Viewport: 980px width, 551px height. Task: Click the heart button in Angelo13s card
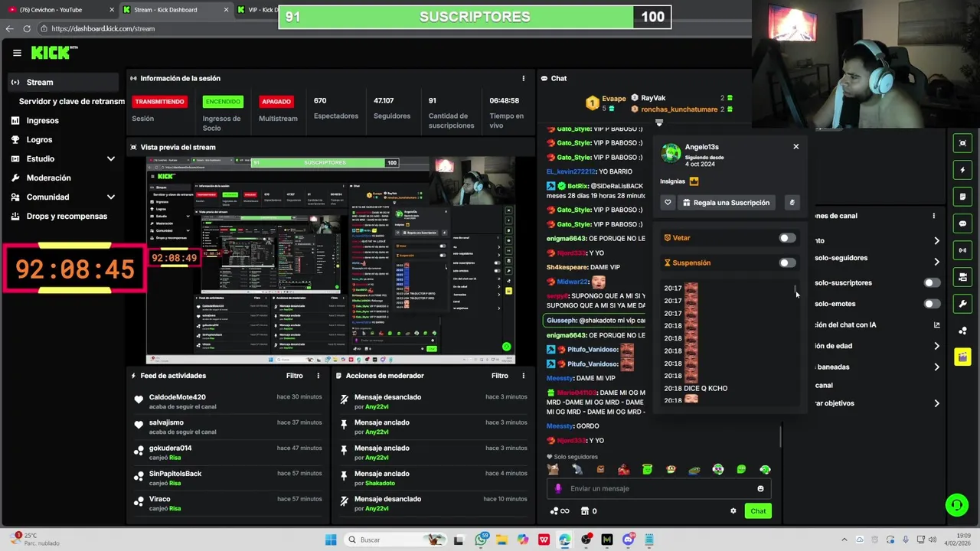(668, 203)
